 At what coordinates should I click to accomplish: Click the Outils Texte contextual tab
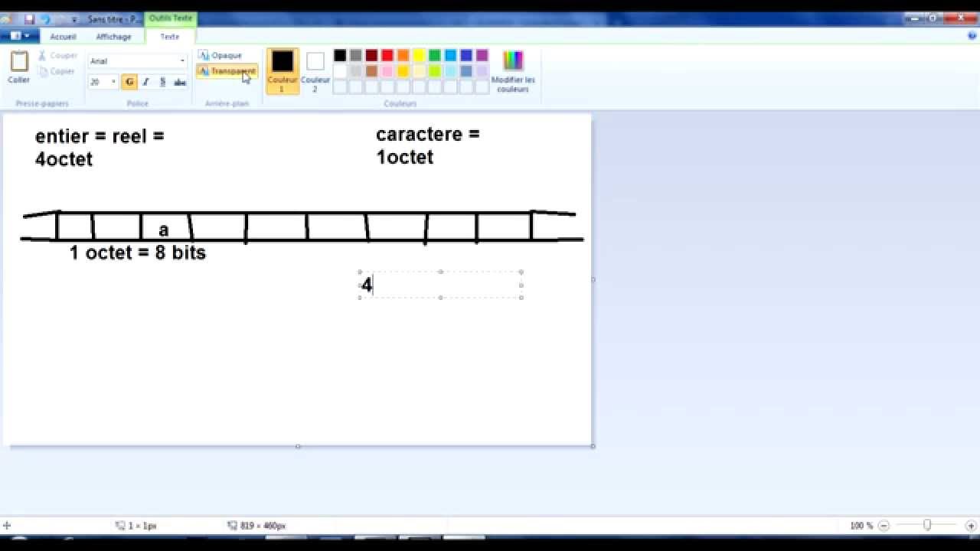(x=171, y=18)
